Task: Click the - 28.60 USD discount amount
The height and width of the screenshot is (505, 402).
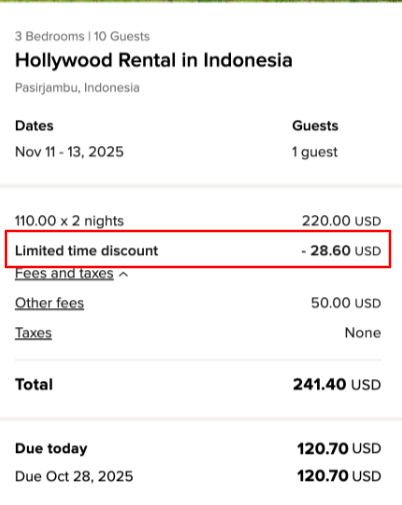Action: [341, 250]
